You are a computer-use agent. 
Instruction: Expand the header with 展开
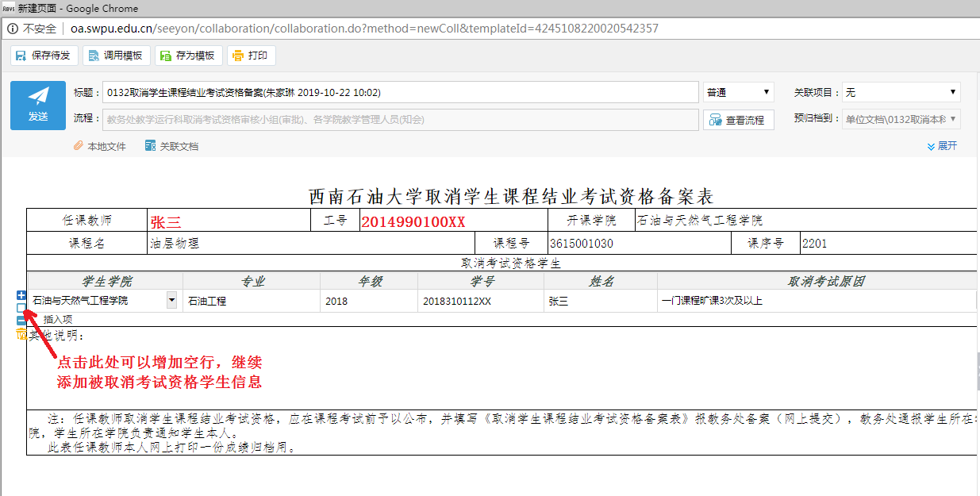point(942,146)
